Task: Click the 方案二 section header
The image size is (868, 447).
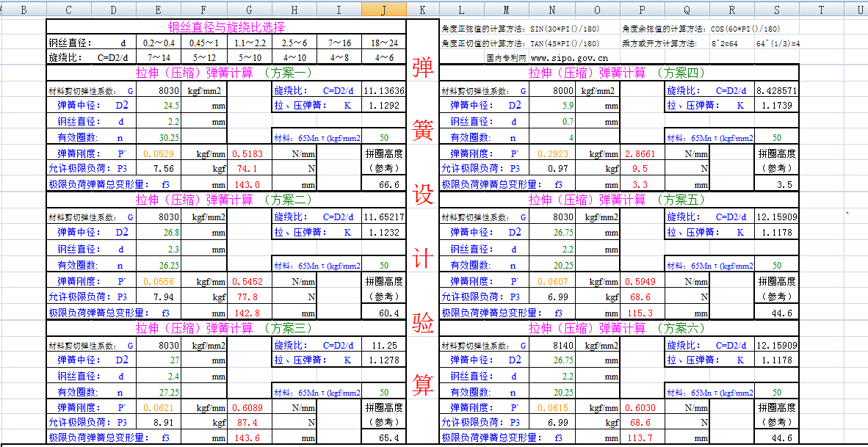Action: [x=226, y=200]
